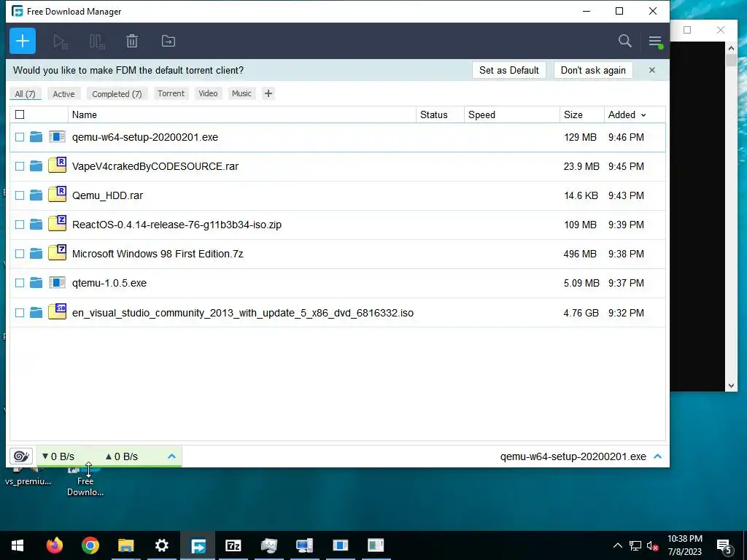The width and height of the screenshot is (747, 560).
Task: Check the box for qemu-w64-setup-20200201.exe
Action: pos(20,137)
